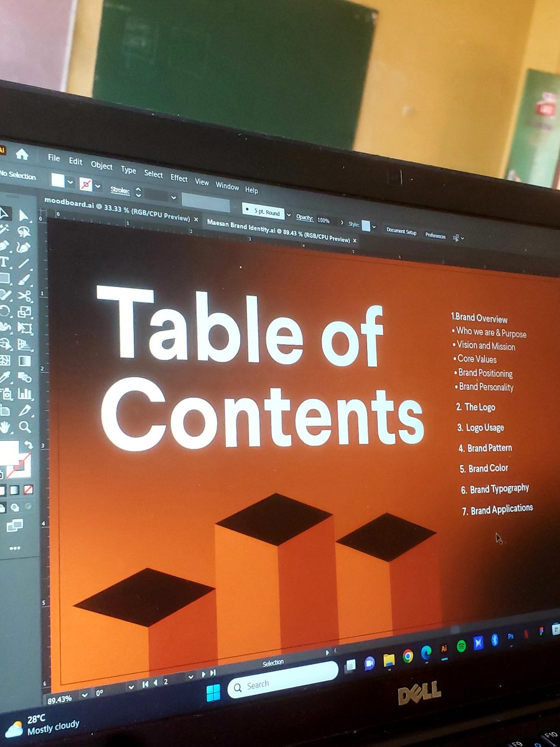Open the Effect menu
Image resolution: width=560 pixels, height=747 pixels.
pyautogui.click(x=179, y=178)
